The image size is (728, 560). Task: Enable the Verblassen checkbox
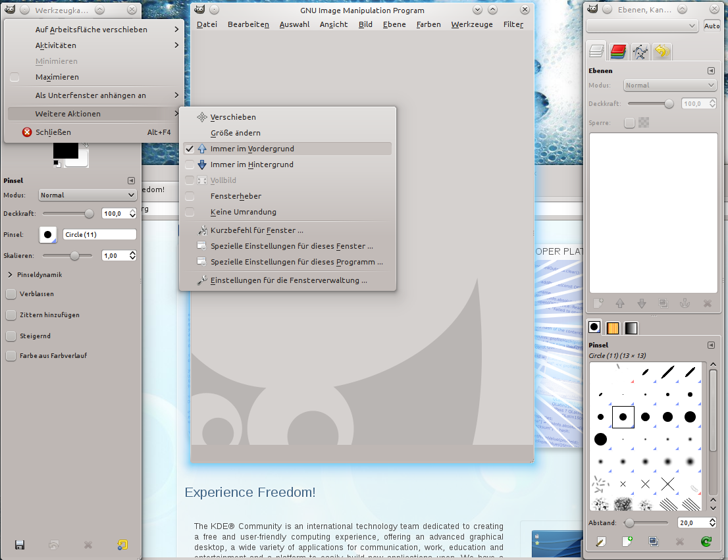pyautogui.click(x=11, y=294)
